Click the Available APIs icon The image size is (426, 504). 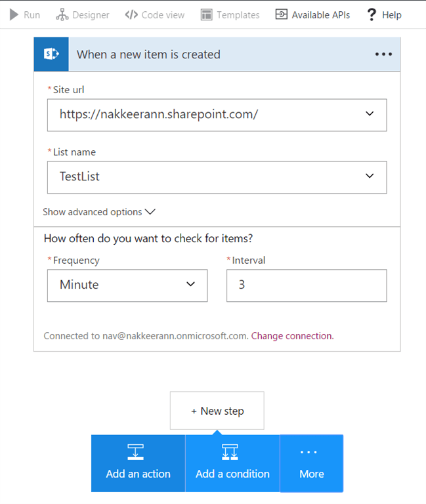[281, 14]
